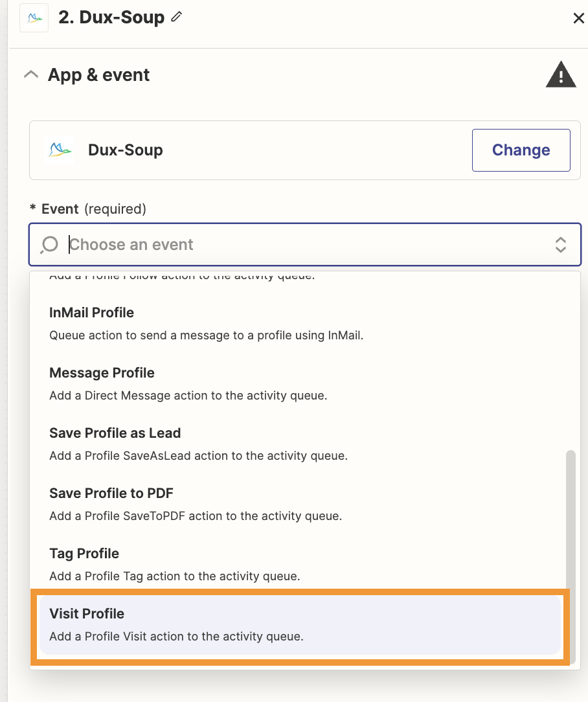Select the InMail Profile event
Image resolution: width=588 pixels, height=702 pixels.
point(91,313)
